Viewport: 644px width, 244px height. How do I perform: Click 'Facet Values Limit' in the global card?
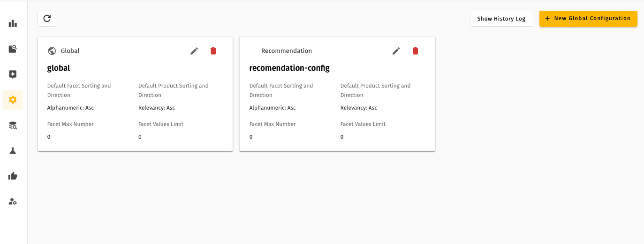point(161,124)
